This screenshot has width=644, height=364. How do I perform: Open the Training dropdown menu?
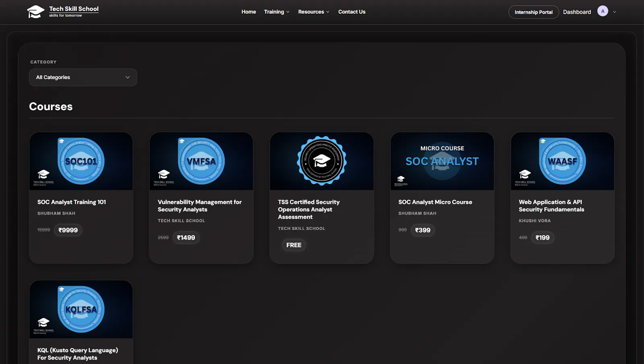tap(277, 12)
